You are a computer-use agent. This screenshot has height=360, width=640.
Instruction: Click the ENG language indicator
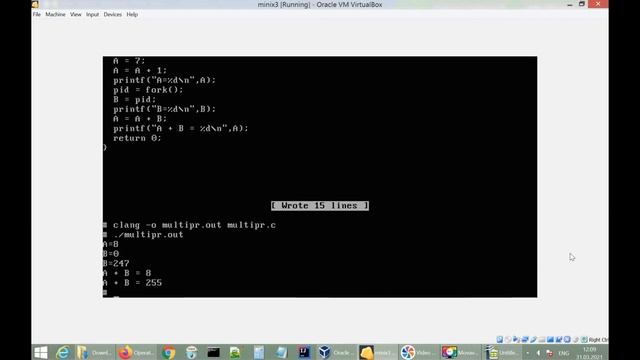(564, 353)
